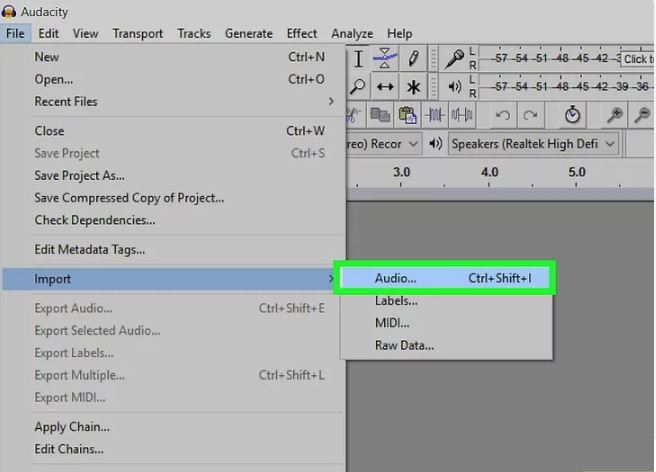Select the Selection (I-beam) tool
The image size is (656, 472).
[x=358, y=59]
